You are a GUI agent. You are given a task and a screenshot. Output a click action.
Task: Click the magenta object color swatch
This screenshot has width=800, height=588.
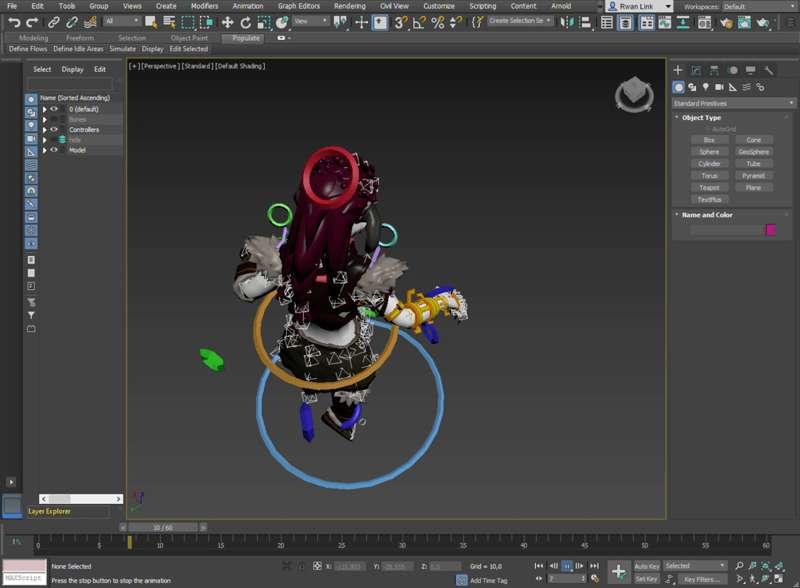pyautogui.click(x=770, y=230)
